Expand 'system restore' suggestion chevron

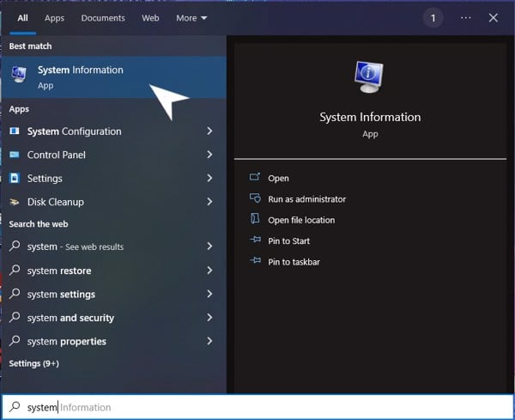tap(209, 271)
